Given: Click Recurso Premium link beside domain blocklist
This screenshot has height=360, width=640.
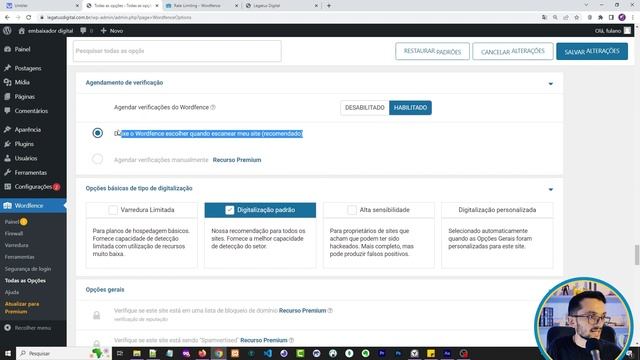Looking at the screenshot, I should 302,311.
